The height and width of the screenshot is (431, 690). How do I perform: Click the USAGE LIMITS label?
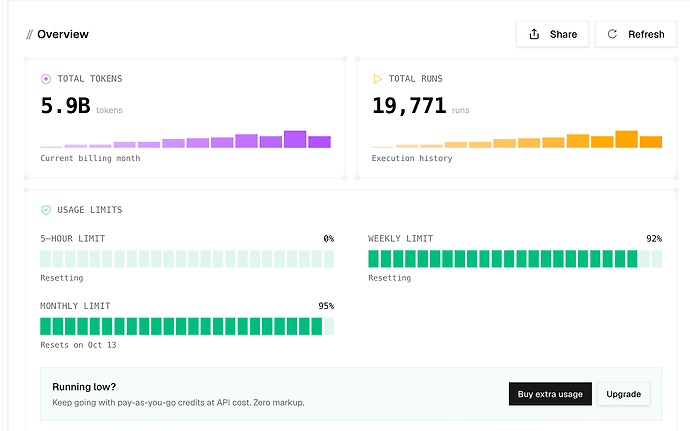(90, 210)
